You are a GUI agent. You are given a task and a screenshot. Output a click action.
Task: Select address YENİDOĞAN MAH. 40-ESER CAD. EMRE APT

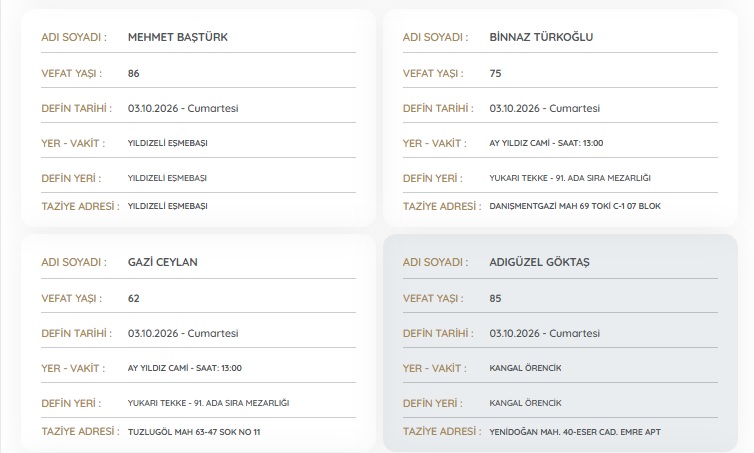tap(575, 432)
